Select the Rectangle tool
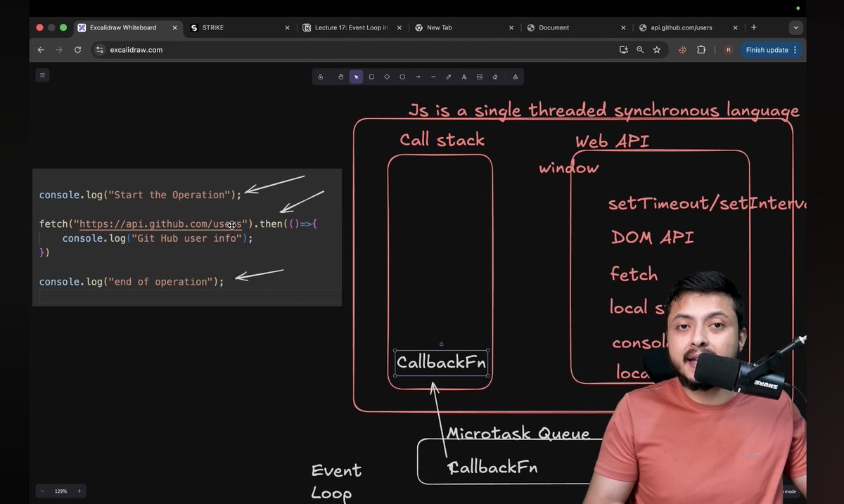 click(371, 77)
